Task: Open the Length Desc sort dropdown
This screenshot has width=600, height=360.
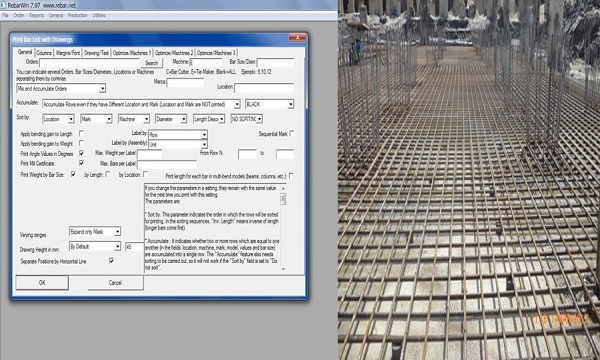Action: pyautogui.click(x=221, y=119)
